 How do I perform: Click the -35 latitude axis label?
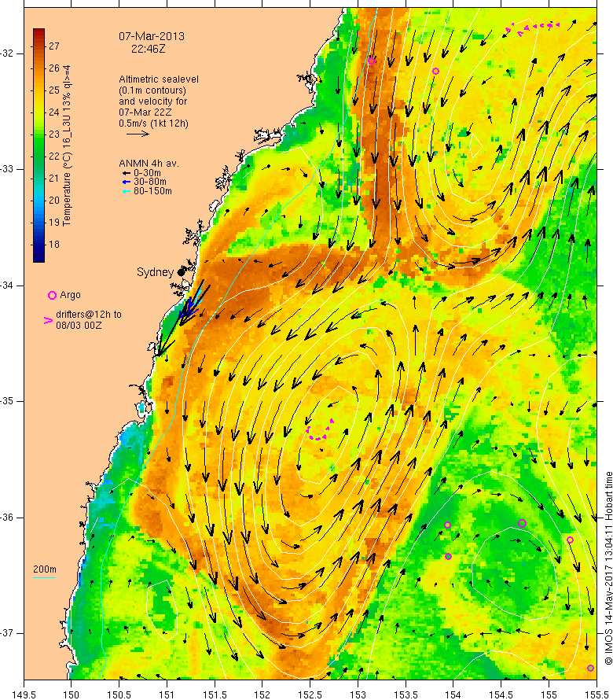point(7,401)
